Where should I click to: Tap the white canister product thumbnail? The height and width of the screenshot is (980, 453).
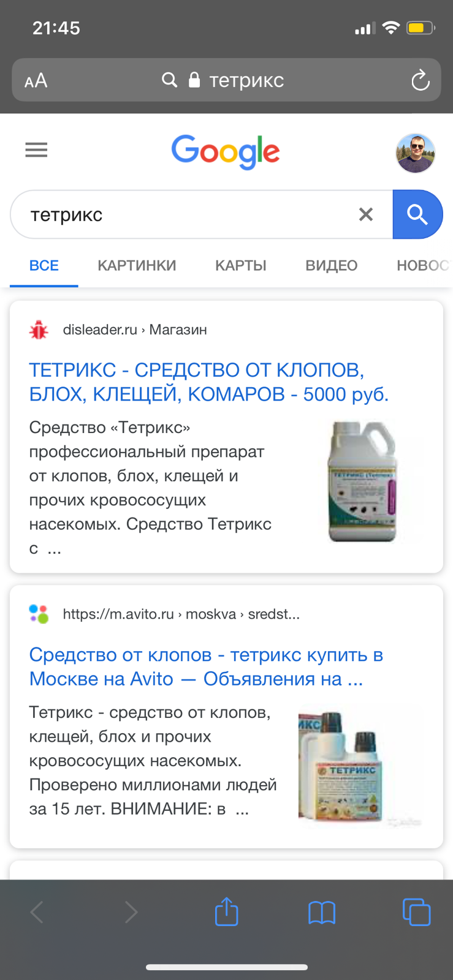pyautogui.click(x=363, y=481)
